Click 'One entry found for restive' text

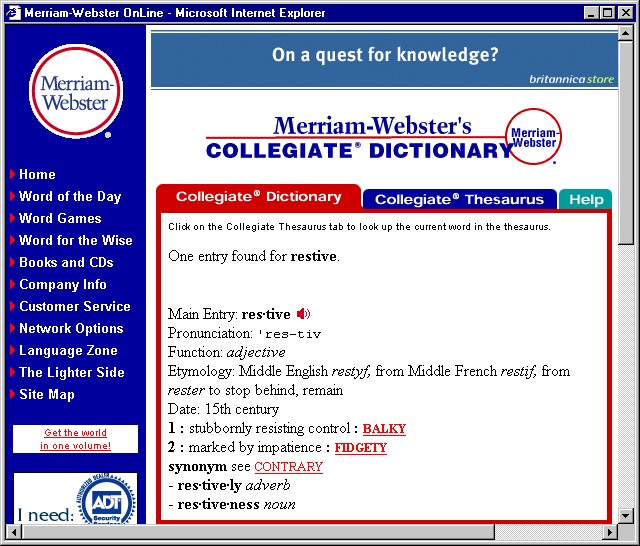253,256
